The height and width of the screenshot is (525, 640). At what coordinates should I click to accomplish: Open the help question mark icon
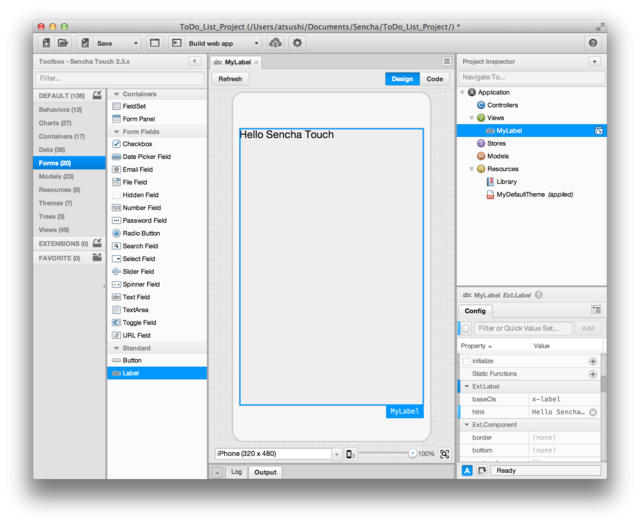593,43
